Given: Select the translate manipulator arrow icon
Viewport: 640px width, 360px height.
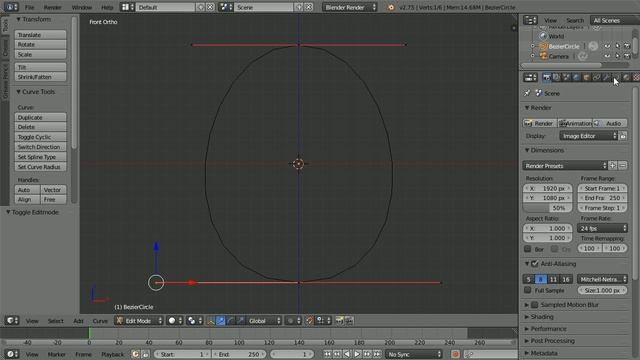Looking at the screenshot, I should [x=221, y=321].
